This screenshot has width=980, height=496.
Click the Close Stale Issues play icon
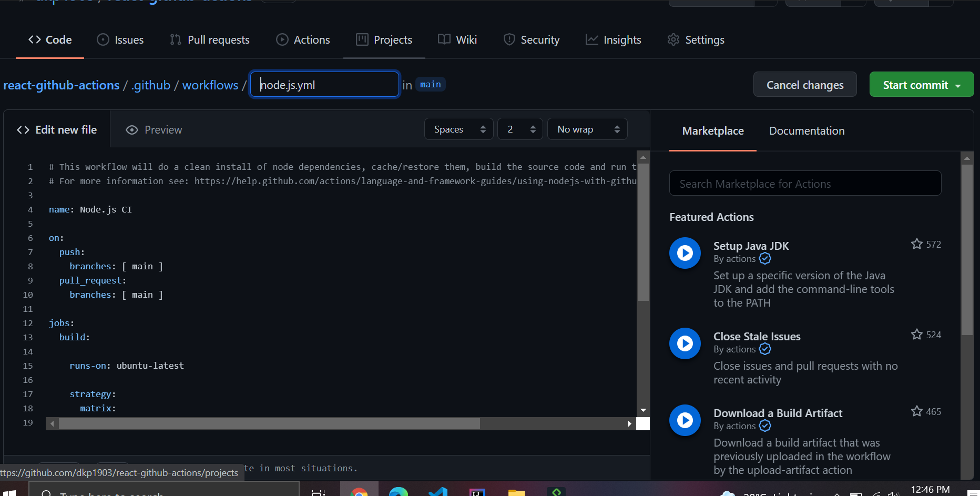coord(685,343)
